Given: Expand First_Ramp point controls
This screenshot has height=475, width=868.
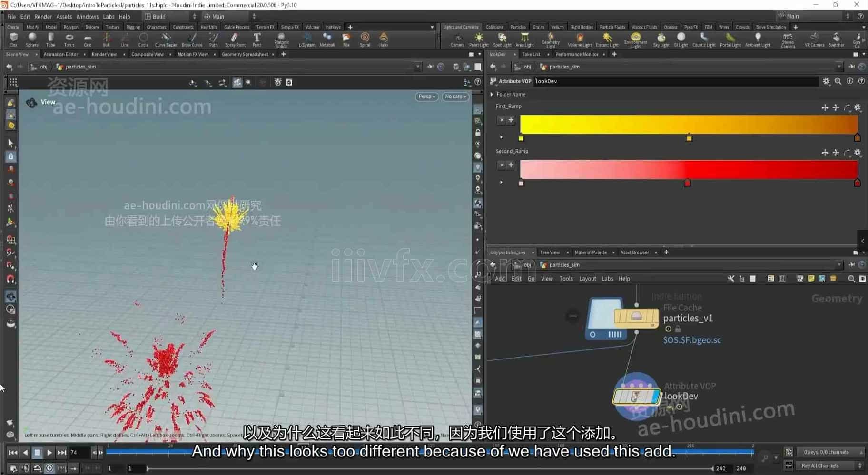Looking at the screenshot, I should click(501, 137).
